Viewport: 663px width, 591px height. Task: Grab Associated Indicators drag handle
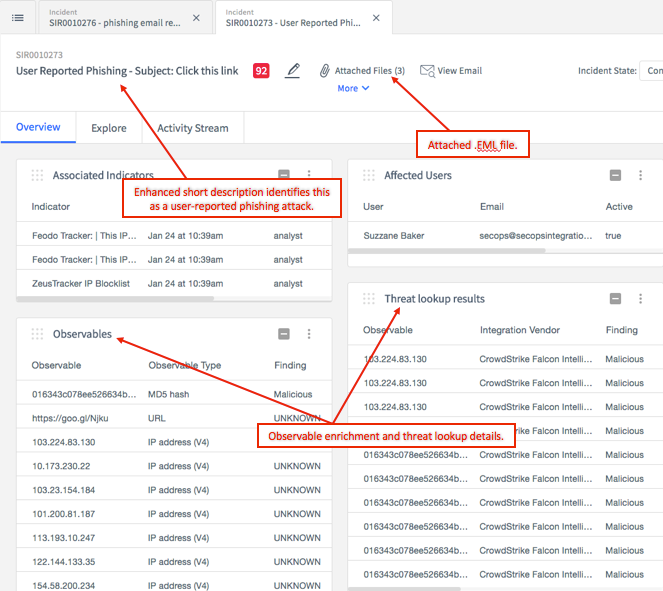pos(37,175)
